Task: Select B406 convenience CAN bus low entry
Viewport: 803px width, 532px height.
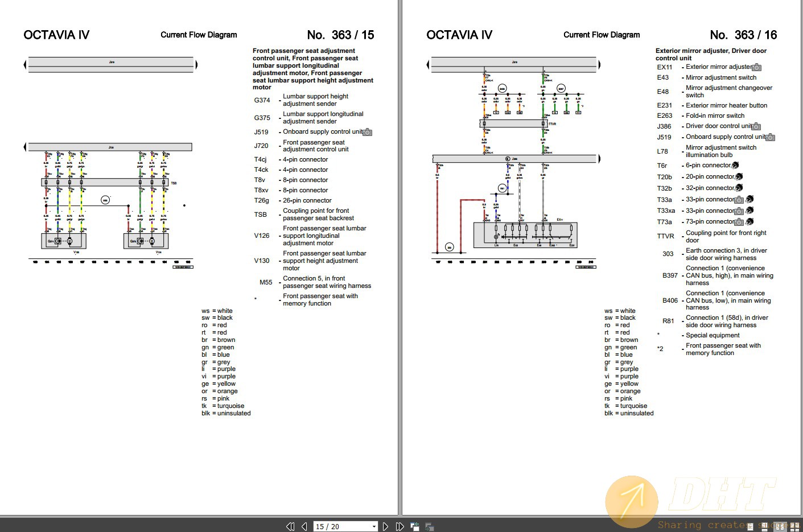Action: coord(716,300)
